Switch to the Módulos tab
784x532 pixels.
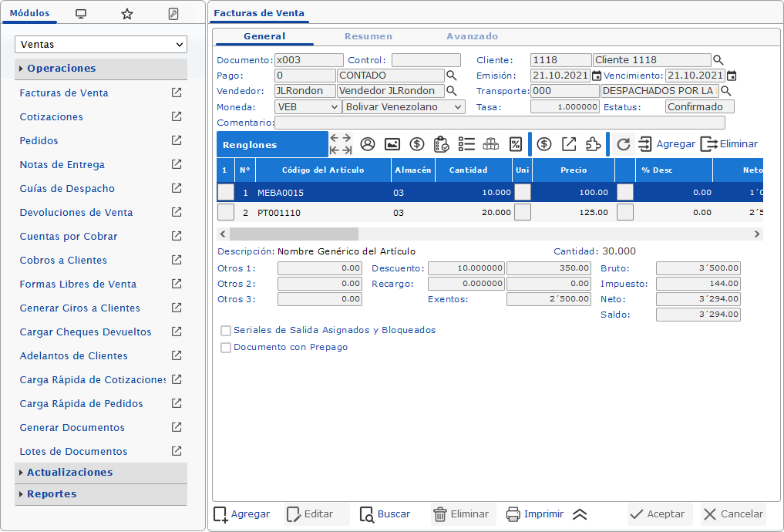pos(29,14)
